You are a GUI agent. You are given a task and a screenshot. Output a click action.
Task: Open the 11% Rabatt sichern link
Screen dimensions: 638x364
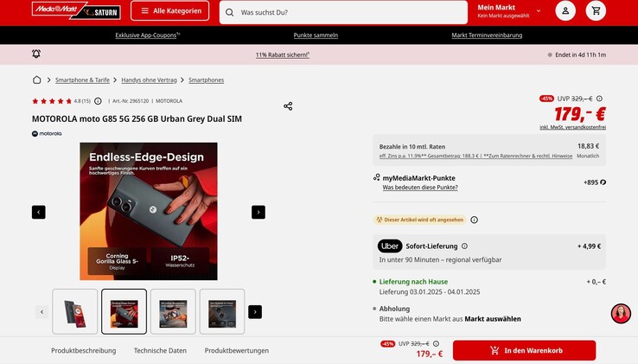[283, 54]
